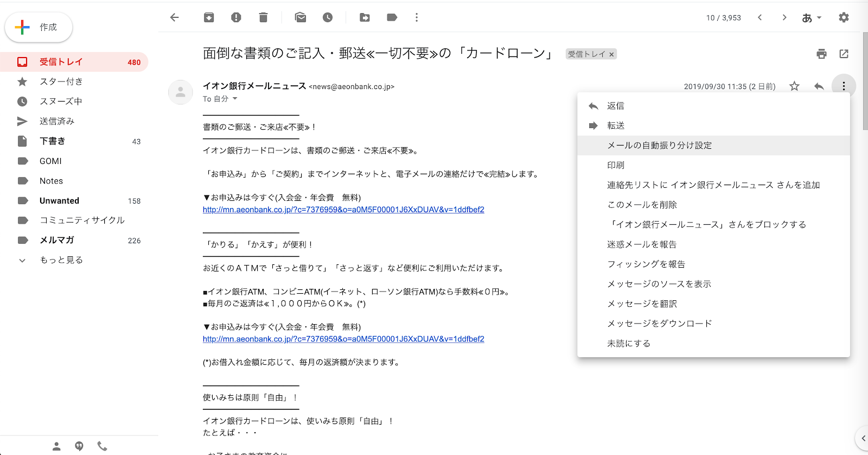Add sender via 連絡先リストに追加 item
Screen dimensions: 868x455
click(713, 185)
